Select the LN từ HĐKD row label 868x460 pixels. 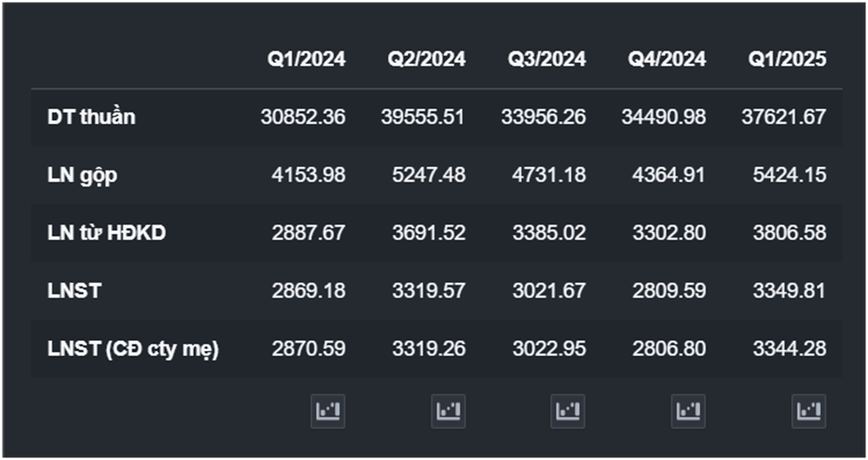pyautogui.click(x=106, y=234)
